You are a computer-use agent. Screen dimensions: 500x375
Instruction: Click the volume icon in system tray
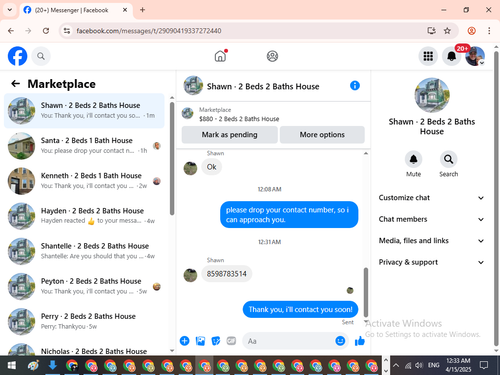(419, 365)
